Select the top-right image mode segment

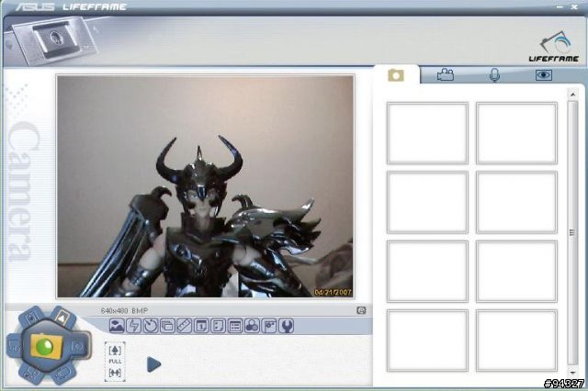62,318
